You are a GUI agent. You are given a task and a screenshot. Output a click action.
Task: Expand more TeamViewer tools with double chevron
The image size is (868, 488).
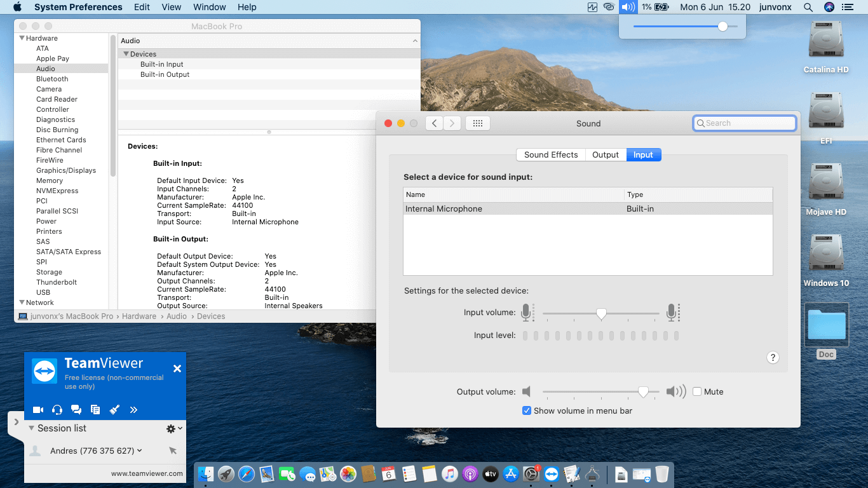click(133, 410)
